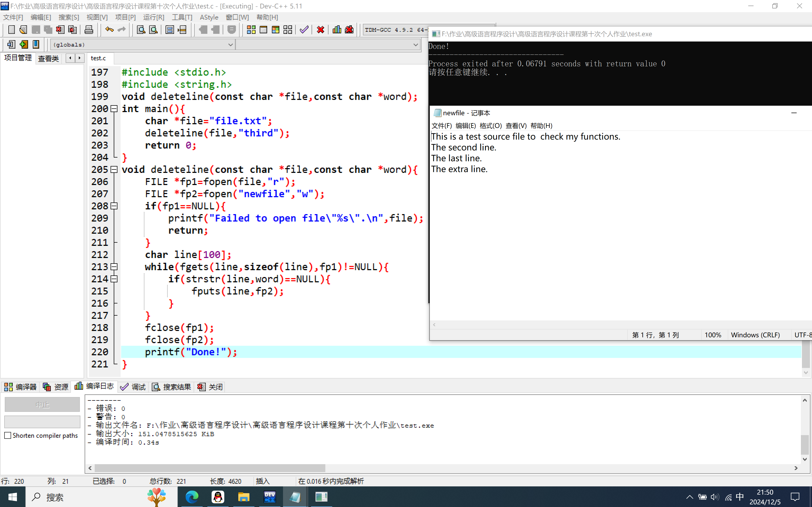Image resolution: width=812 pixels, height=507 pixels.
Task: Open the 运行[R] menu
Action: pos(154,17)
